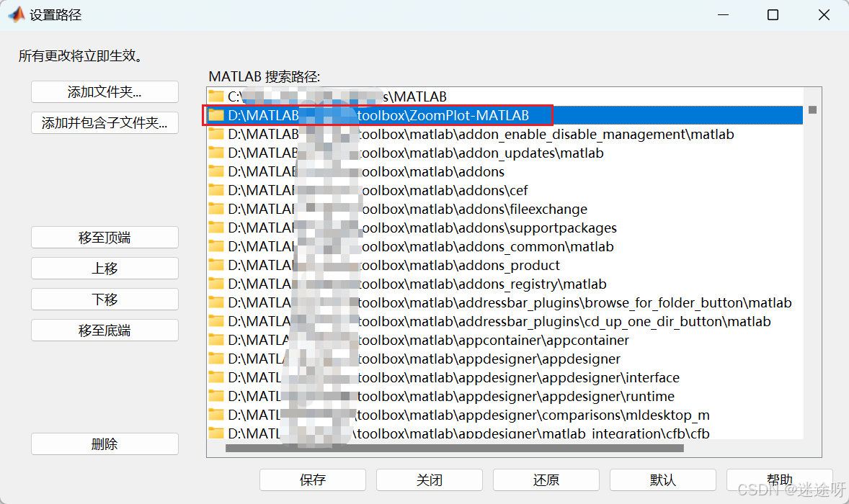Maximize the Set Path (设置路径) window
The height and width of the screenshot is (504, 849).
(x=773, y=14)
